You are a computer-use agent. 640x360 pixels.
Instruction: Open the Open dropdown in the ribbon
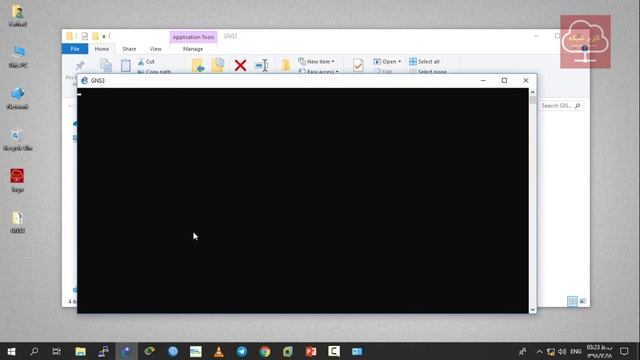click(387, 61)
